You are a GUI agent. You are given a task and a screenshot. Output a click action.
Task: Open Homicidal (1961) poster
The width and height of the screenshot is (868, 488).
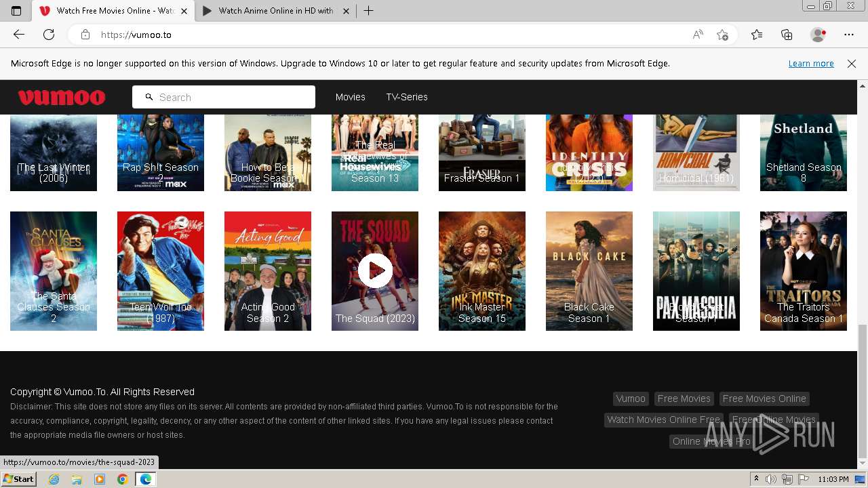[x=696, y=153]
